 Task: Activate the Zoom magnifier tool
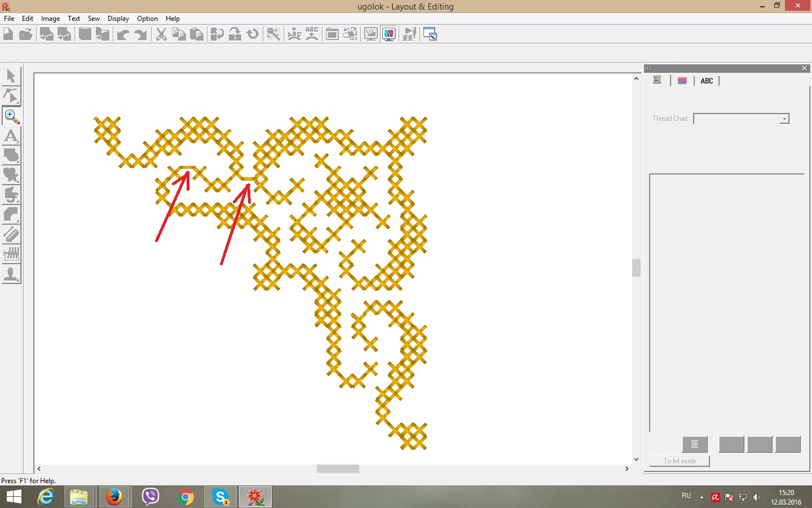click(11, 116)
